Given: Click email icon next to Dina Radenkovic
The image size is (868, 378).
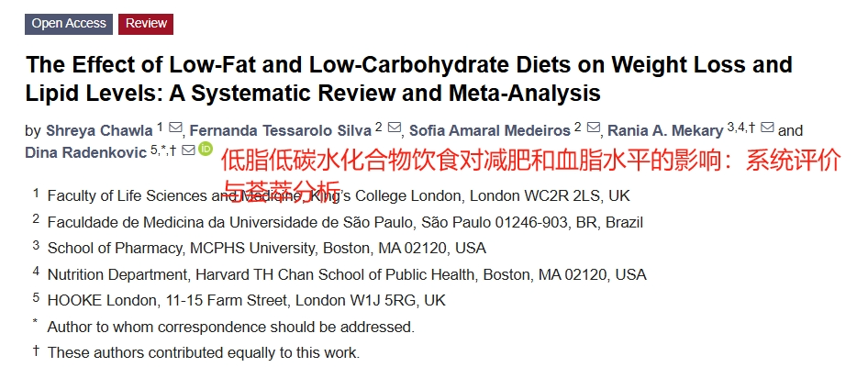Looking at the screenshot, I should (188, 150).
